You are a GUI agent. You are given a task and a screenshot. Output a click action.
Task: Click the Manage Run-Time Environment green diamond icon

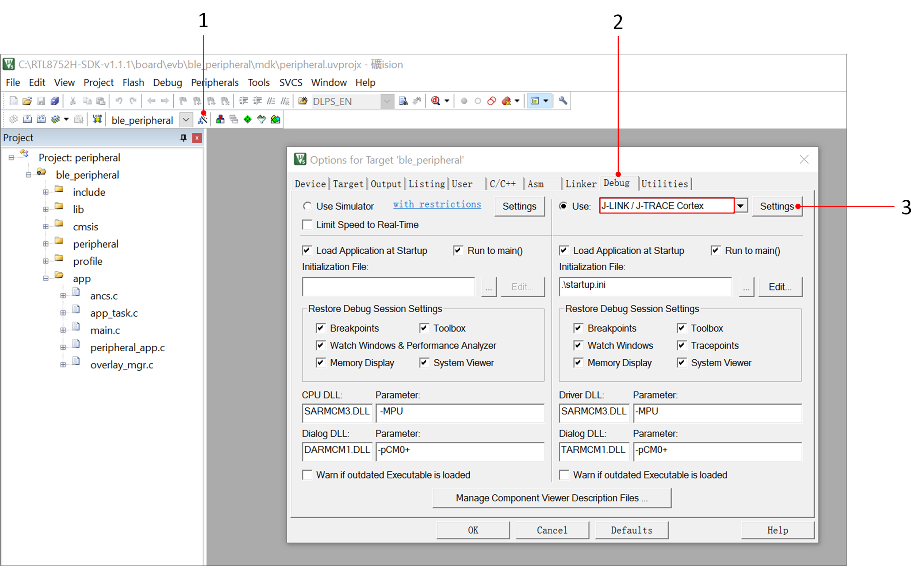[x=247, y=120]
